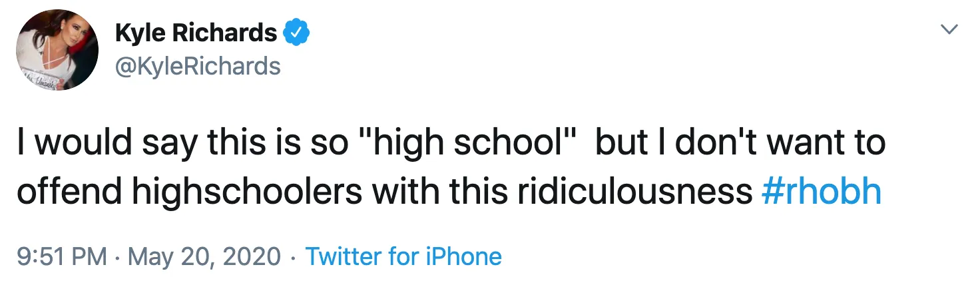Click Kyle Richards' profile avatar photo
This screenshot has height=281, width=980.
click(x=57, y=49)
